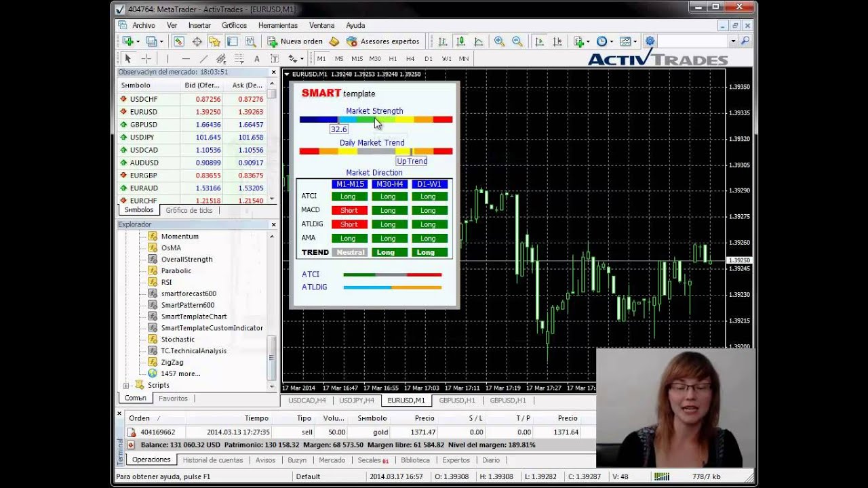This screenshot has height=488, width=868.
Task: Open the Archivo menu
Action: (144, 25)
